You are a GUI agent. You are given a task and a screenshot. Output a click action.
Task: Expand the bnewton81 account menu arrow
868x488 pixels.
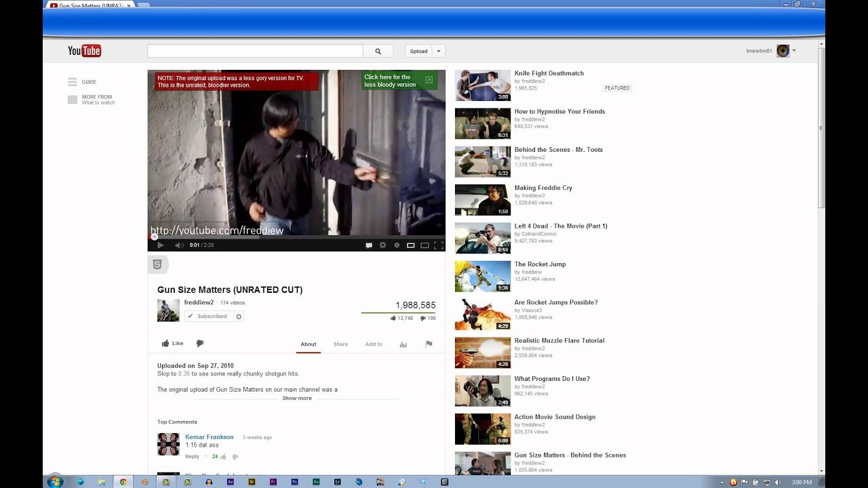point(794,51)
